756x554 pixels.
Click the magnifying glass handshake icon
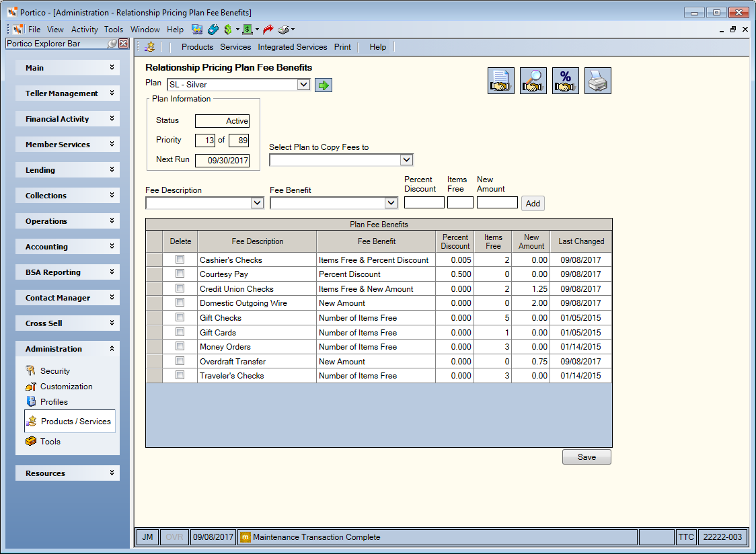coord(533,81)
